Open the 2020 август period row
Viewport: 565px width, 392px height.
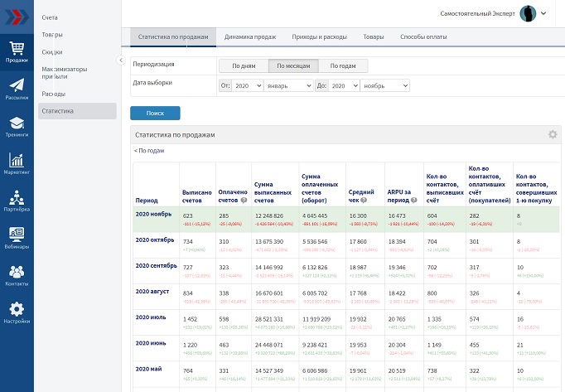click(x=152, y=292)
